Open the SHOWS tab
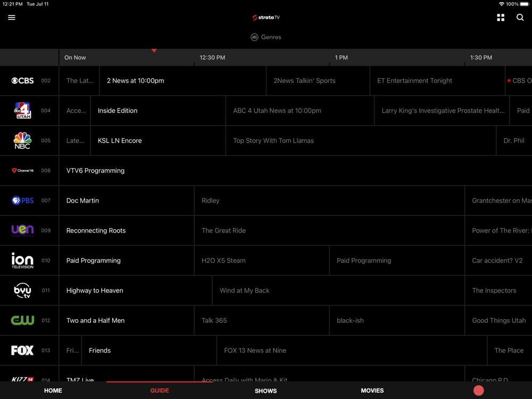 coord(265,390)
